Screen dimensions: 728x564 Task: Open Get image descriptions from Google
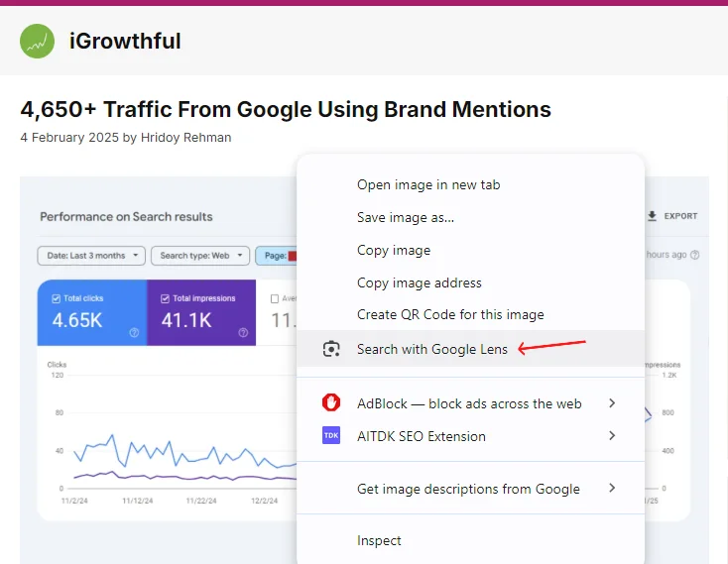pos(470,489)
